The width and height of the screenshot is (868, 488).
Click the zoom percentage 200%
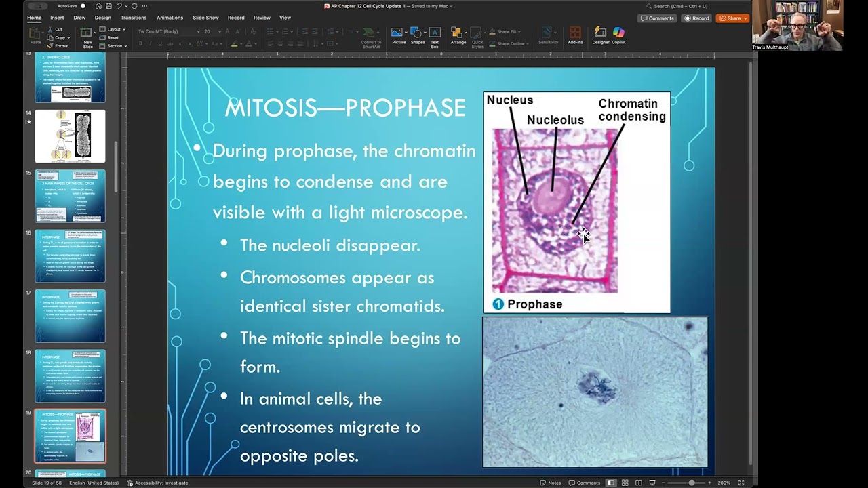(724, 483)
